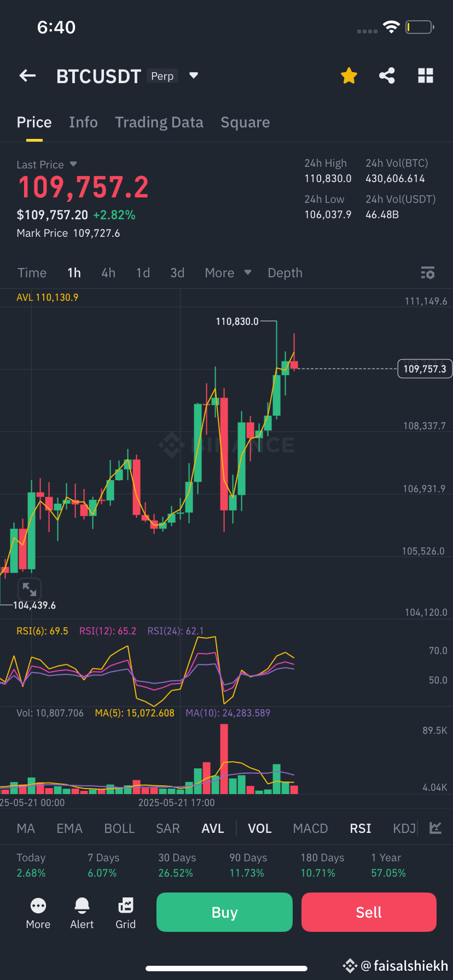Viewport: 453px width, 980px height.
Task: Open indicator settings icon next to KDJ
Action: point(435,828)
